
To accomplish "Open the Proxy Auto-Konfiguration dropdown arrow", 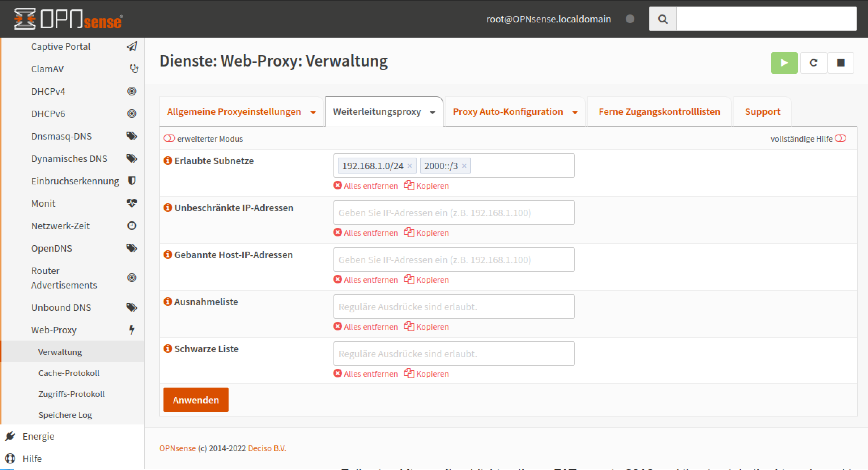I will click(x=575, y=112).
